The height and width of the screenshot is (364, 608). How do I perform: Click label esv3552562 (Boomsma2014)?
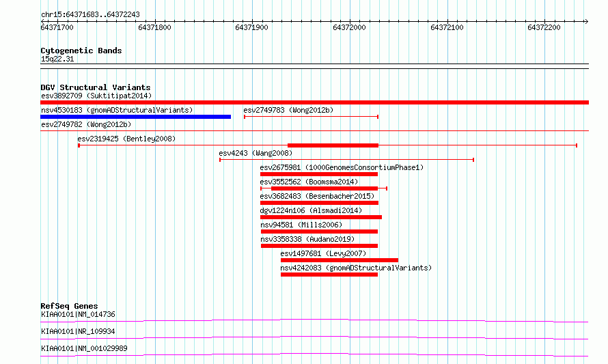309,182
